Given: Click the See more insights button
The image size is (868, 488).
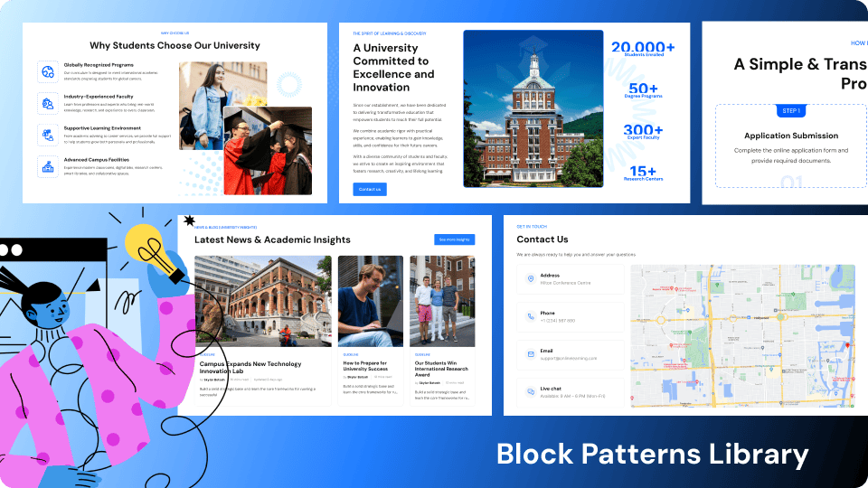Looking at the screenshot, I should [x=455, y=239].
